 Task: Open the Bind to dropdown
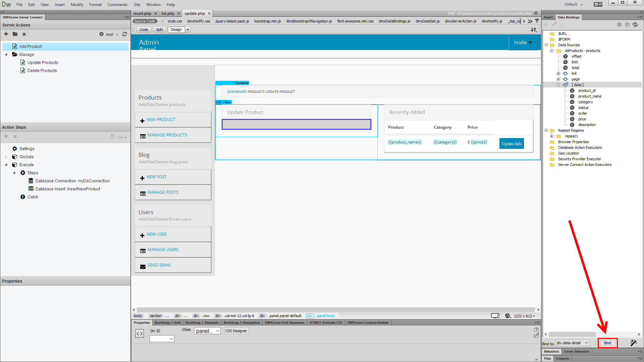pyautogui.click(x=573, y=343)
